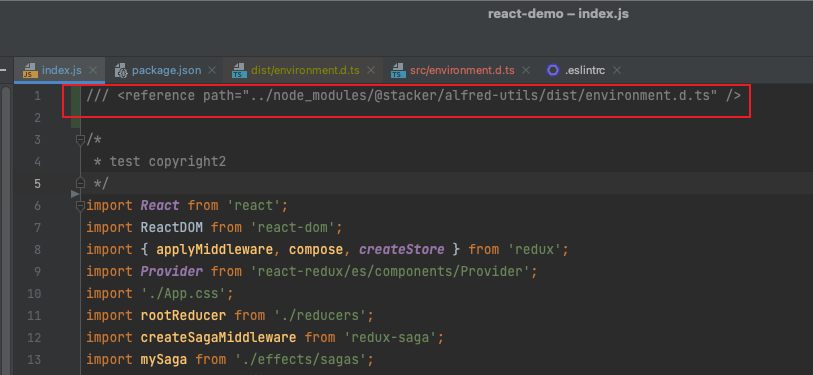The width and height of the screenshot is (813, 375).
Task: Click the vertical scrollbar on the left edge
Action: [6, 231]
